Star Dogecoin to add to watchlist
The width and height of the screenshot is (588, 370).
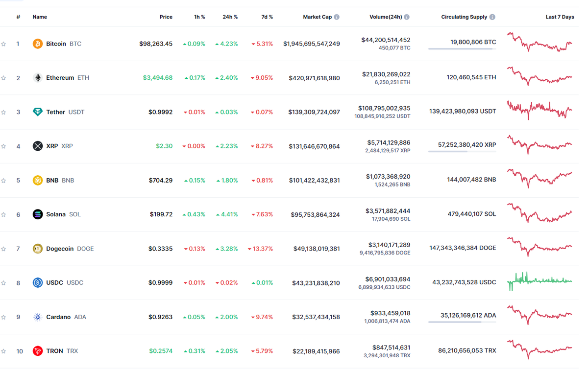[x=4, y=249]
